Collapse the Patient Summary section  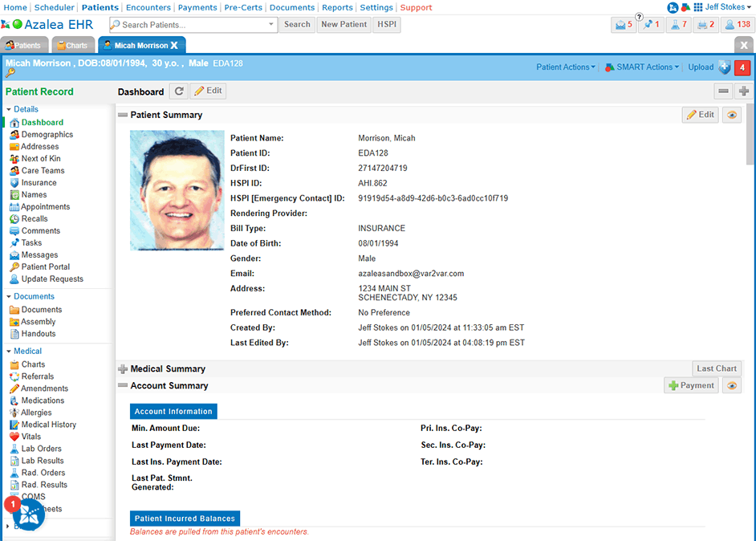click(123, 115)
